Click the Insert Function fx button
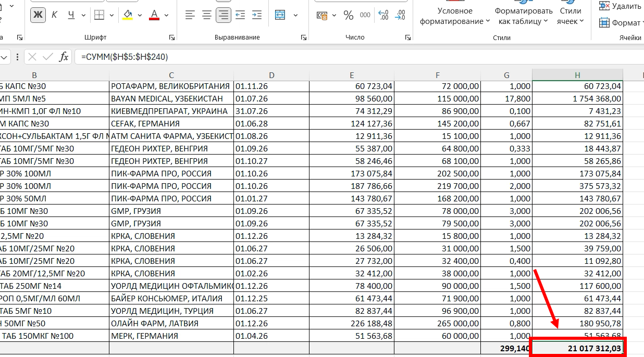 pos(64,57)
